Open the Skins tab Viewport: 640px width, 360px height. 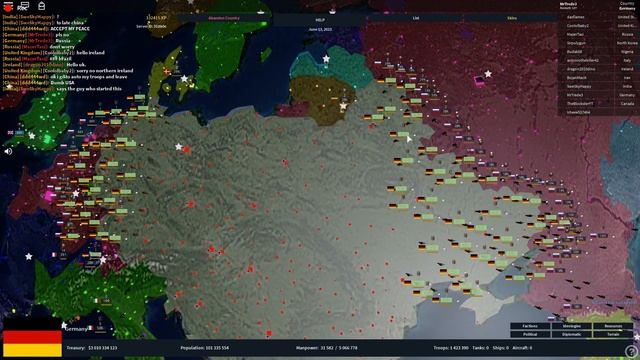click(511, 18)
